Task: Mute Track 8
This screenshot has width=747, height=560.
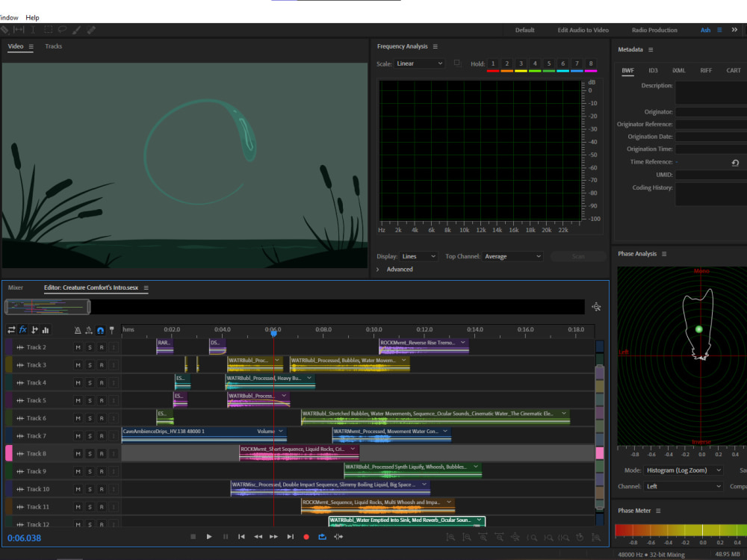Action: click(x=78, y=454)
